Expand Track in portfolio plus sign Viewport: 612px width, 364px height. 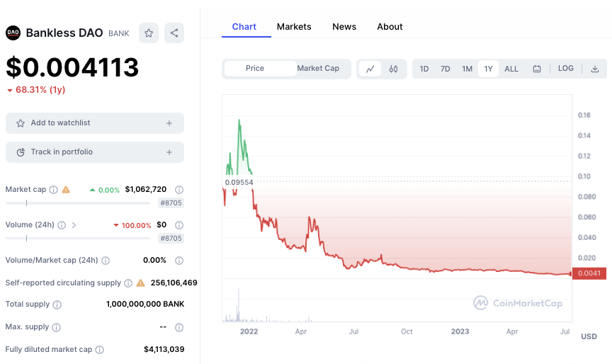[169, 152]
